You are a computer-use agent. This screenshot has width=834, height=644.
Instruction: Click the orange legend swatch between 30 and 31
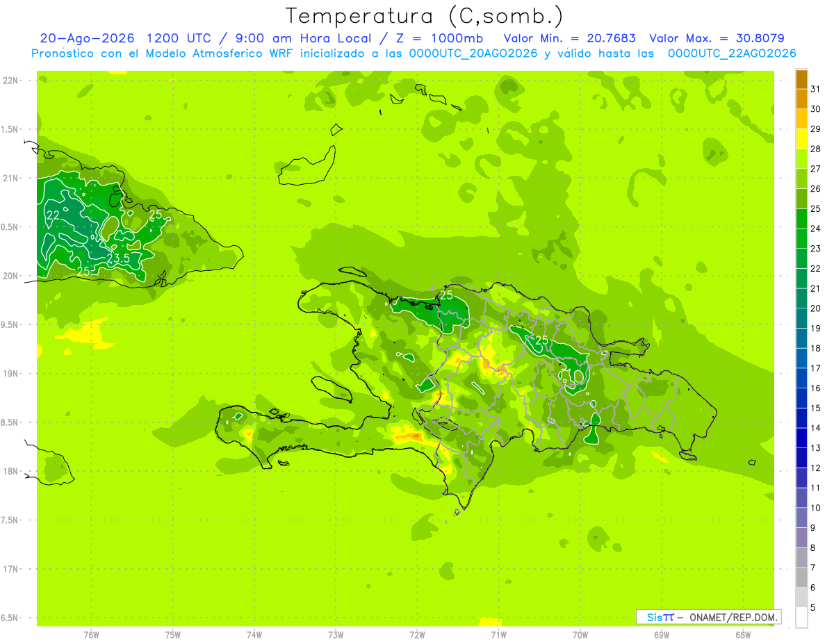point(801,99)
